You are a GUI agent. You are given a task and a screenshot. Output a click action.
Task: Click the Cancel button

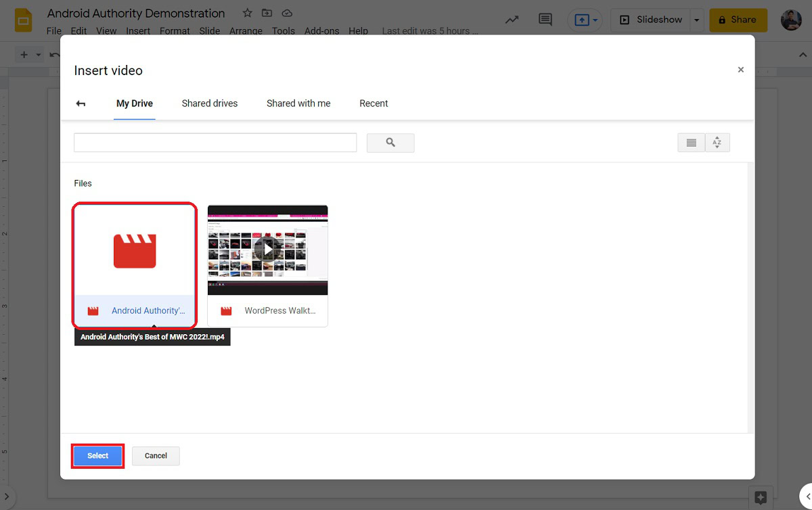click(156, 456)
